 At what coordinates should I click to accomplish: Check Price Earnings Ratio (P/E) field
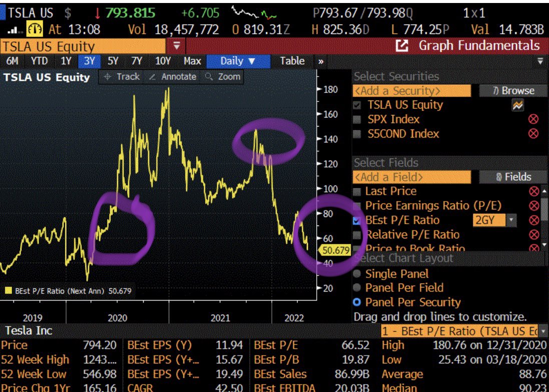(357, 206)
